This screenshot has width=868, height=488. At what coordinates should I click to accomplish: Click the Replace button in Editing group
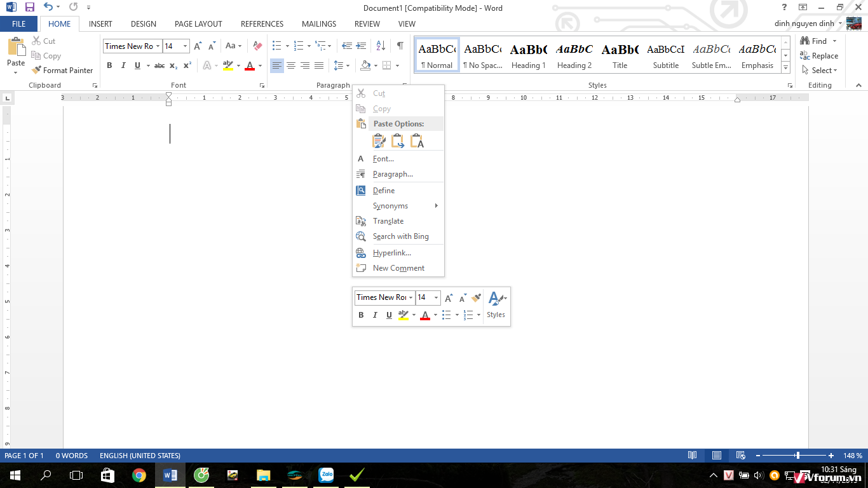tap(820, 56)
